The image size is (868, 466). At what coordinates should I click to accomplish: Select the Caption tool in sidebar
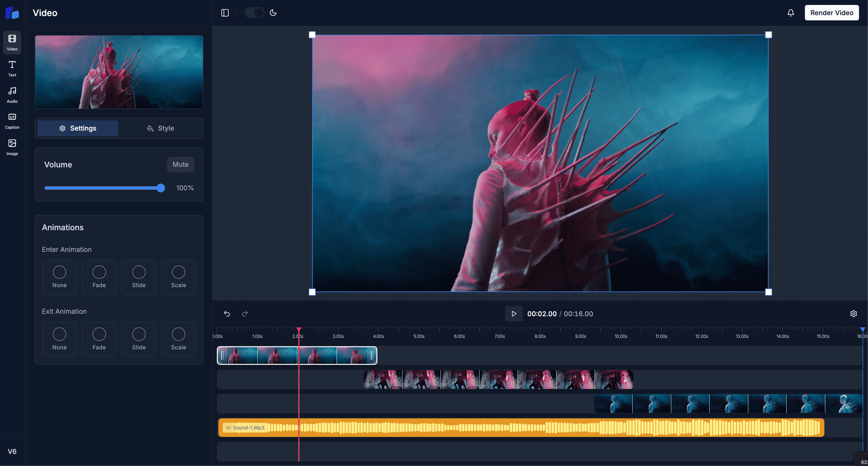pos(11,120)
